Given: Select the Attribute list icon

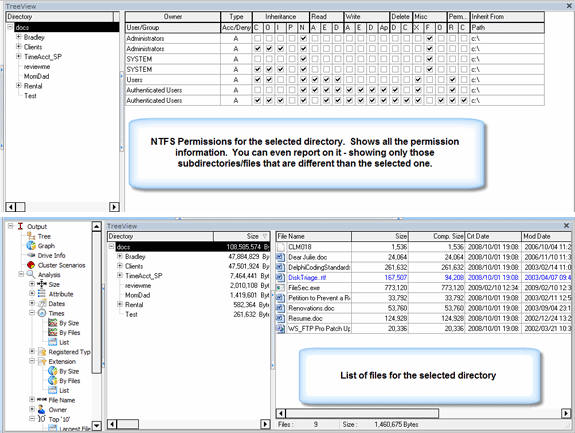Looking at the screenshot, I should tap(42, 294).
